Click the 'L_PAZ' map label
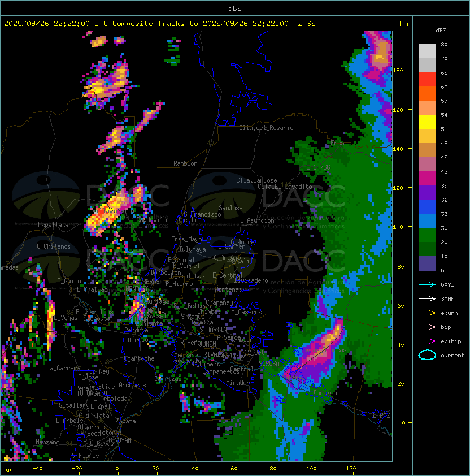 click(x=381, y=416)
